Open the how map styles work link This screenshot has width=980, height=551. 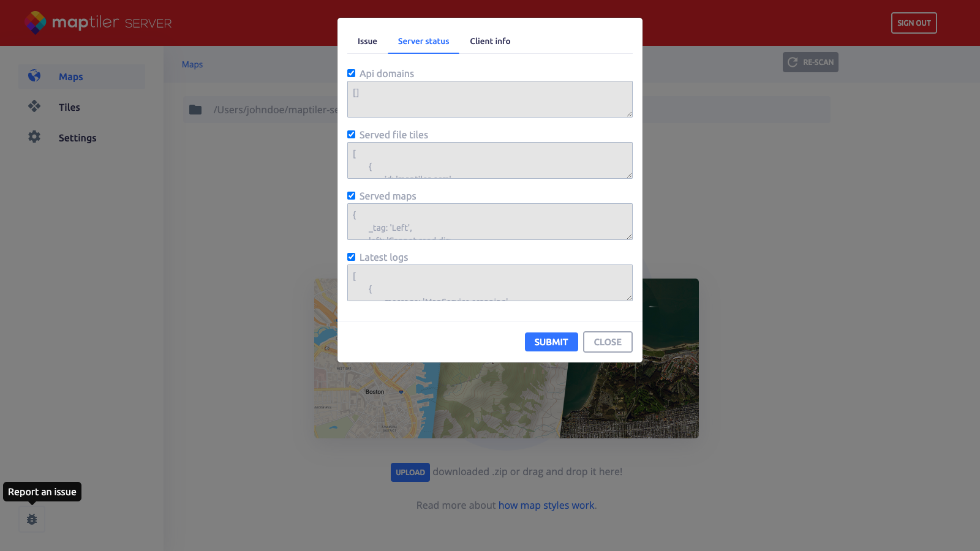click(546, 505)
